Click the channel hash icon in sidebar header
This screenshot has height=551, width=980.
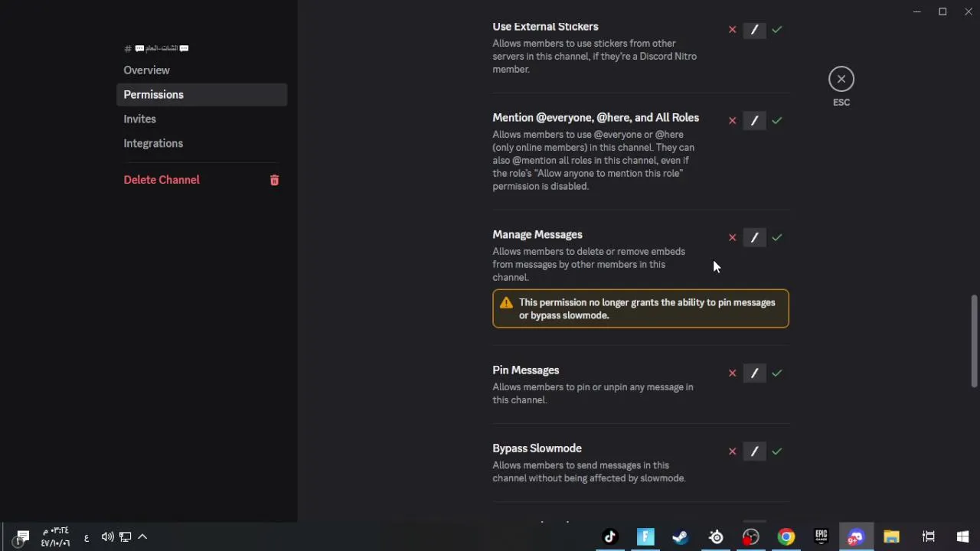coord(128,49)
